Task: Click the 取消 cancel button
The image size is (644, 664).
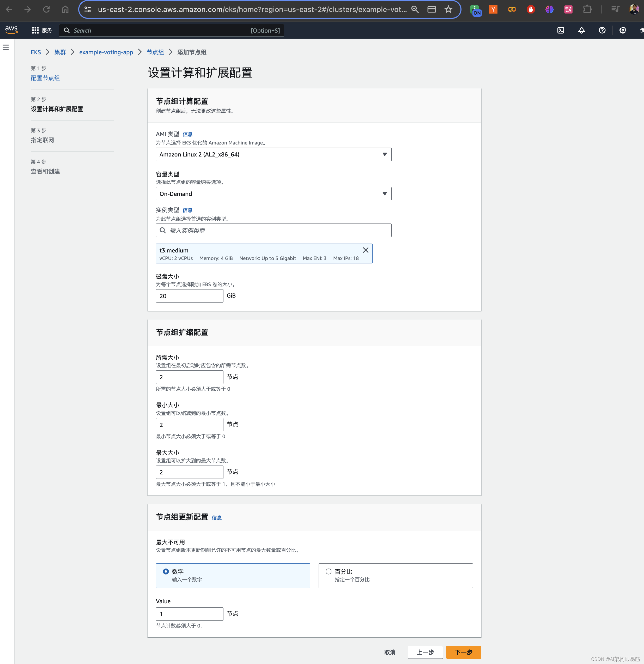Action: click(390, 652)
